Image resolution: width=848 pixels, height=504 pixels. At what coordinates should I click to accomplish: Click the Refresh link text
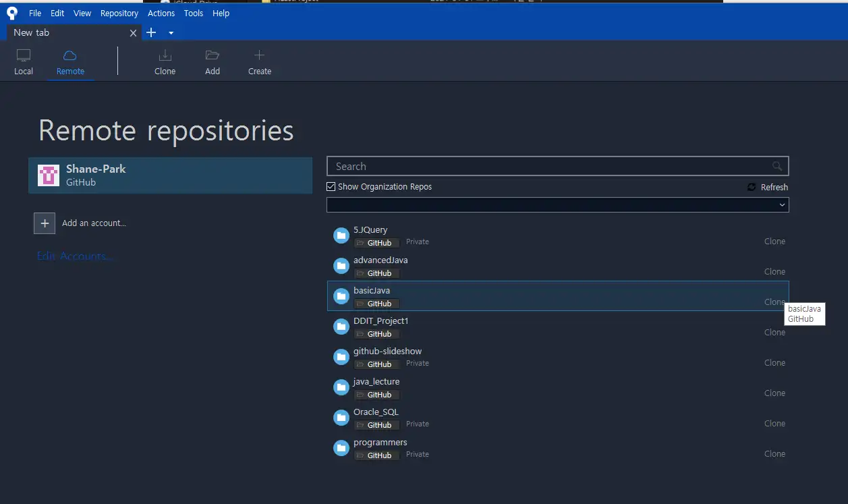(x=774, y=188)
